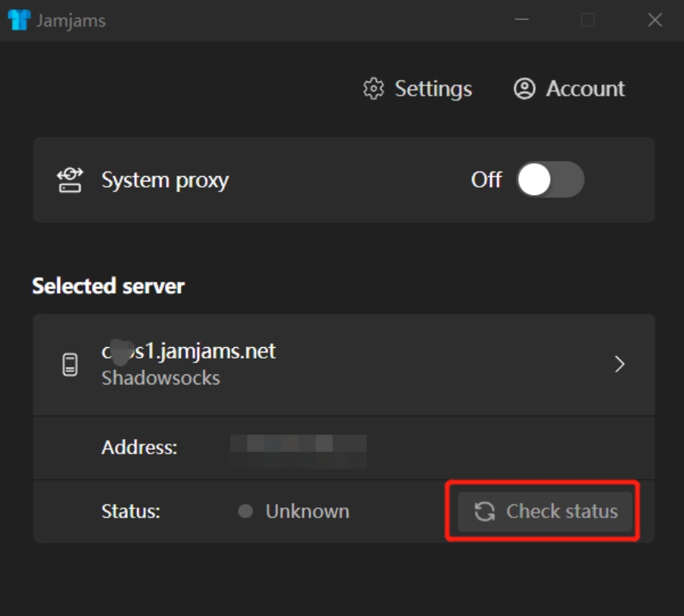Click the Shadowsocks protocol label
The height and width of the screenshot is (616, 684).
coord(160,378)
